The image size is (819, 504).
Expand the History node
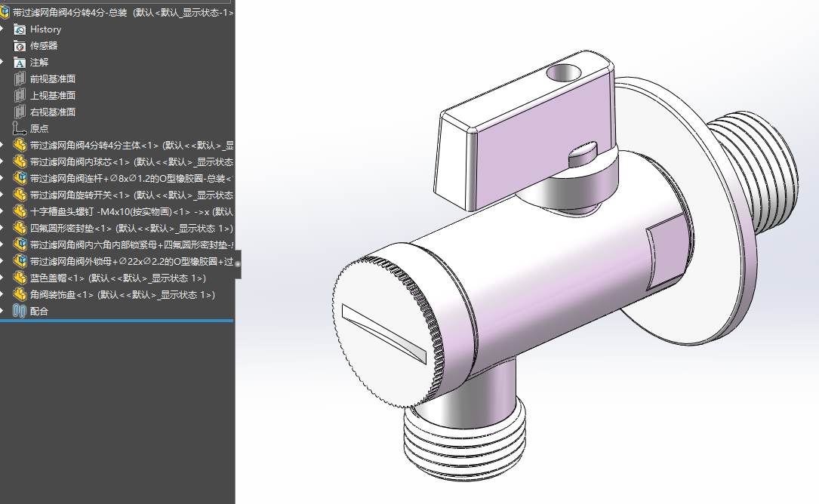[2, 29]
